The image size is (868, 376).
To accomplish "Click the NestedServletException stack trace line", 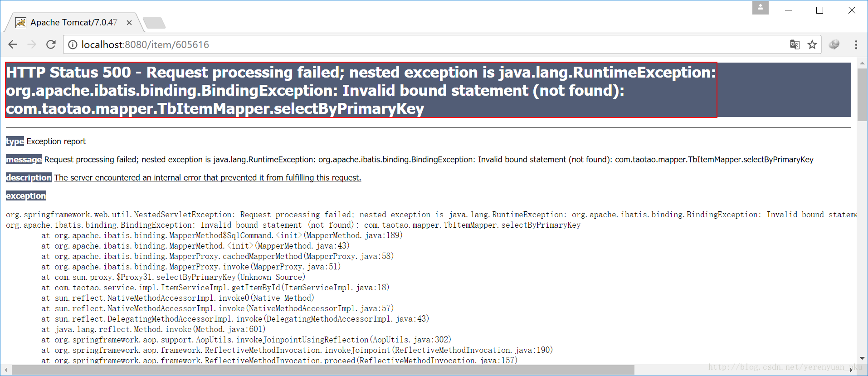I will [431, 215].
